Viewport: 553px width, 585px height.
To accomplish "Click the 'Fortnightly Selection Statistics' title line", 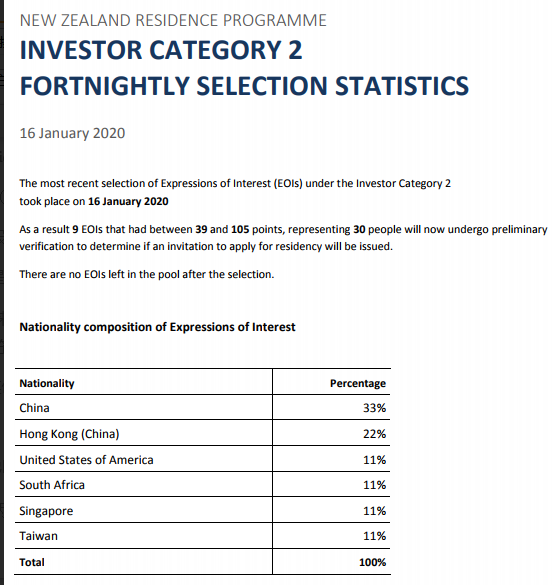I will point(244,86).
